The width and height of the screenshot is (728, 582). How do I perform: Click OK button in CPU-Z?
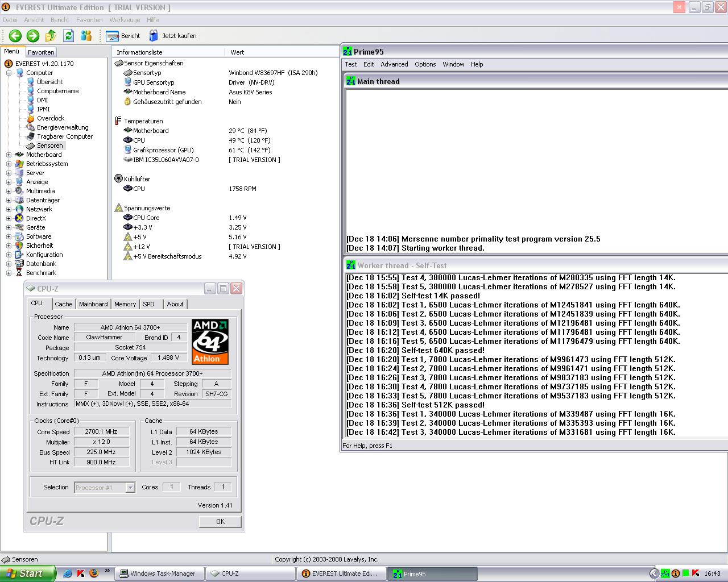click(220, 522)
